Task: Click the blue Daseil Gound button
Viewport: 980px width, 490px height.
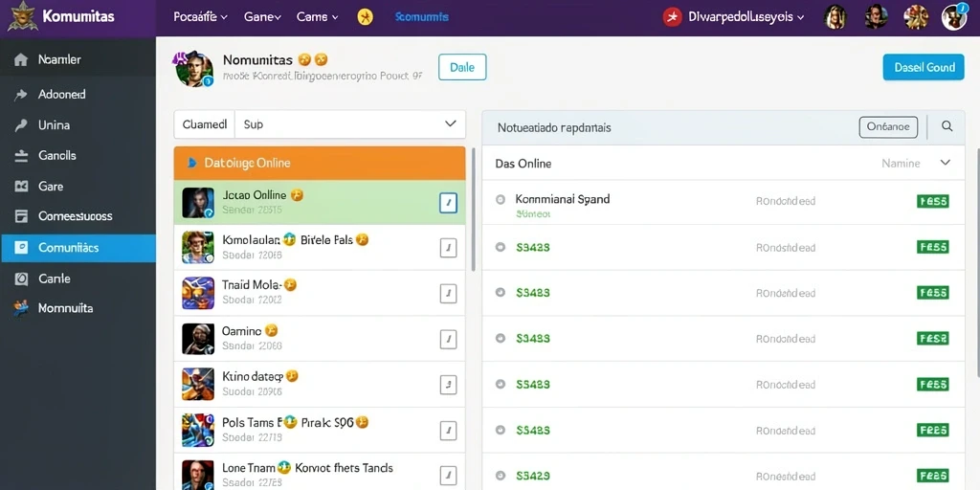Action: pyautogui.click(x=924, y=67)
